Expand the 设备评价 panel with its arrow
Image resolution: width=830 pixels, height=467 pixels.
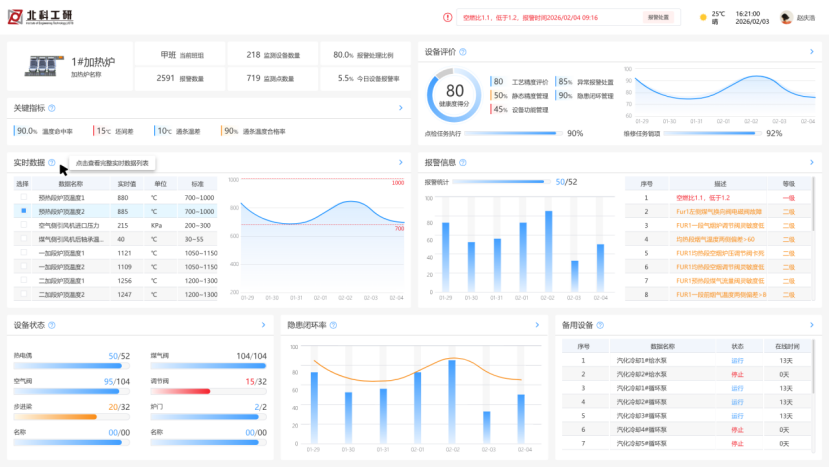tap(811, 52)
